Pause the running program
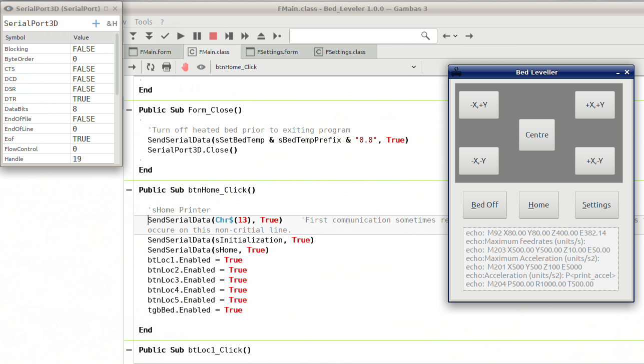 (197, 36)
